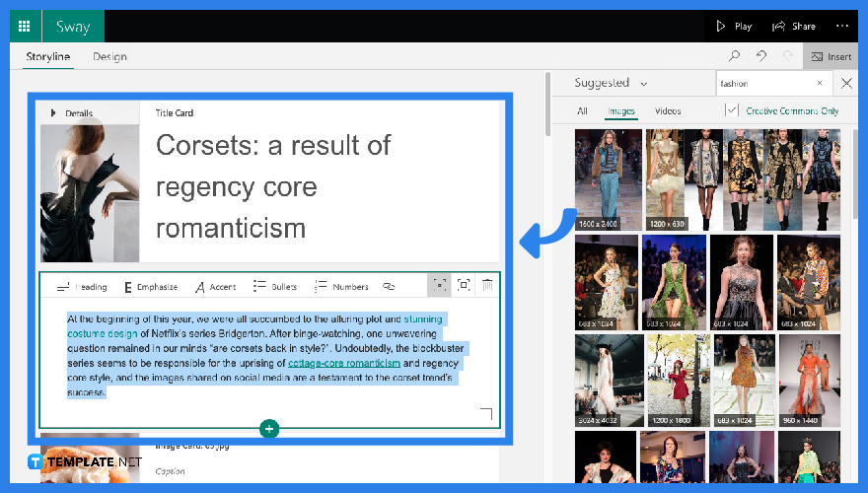
Task: Clear the fashion search text
Action: (x=820, y=83)
